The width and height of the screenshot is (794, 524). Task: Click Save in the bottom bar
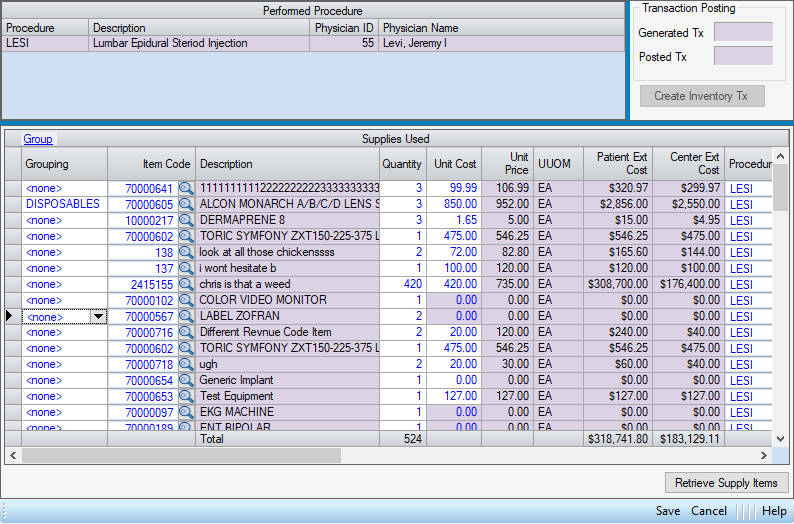(668, 511)
